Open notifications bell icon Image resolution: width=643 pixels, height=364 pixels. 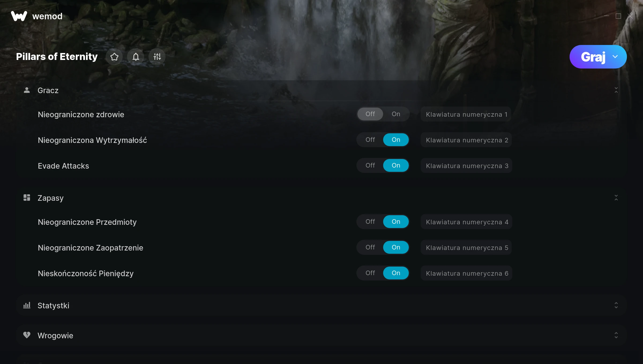136,57
